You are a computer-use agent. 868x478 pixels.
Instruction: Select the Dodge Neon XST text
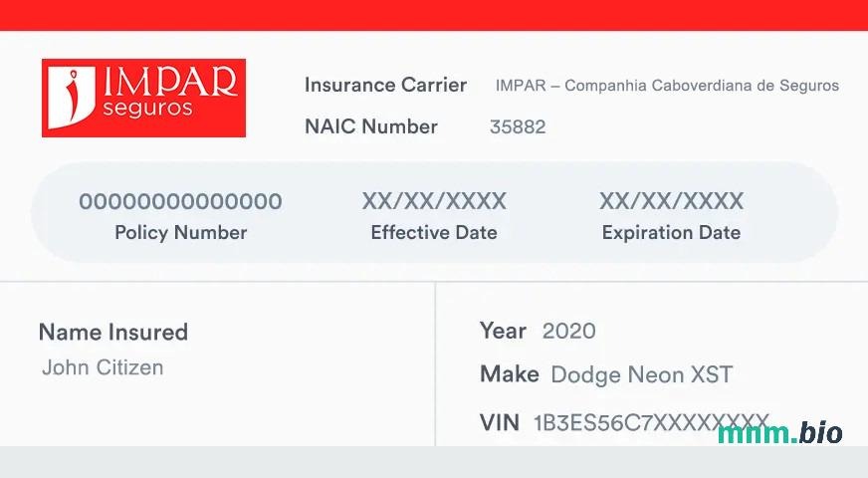tap(641, 375)
